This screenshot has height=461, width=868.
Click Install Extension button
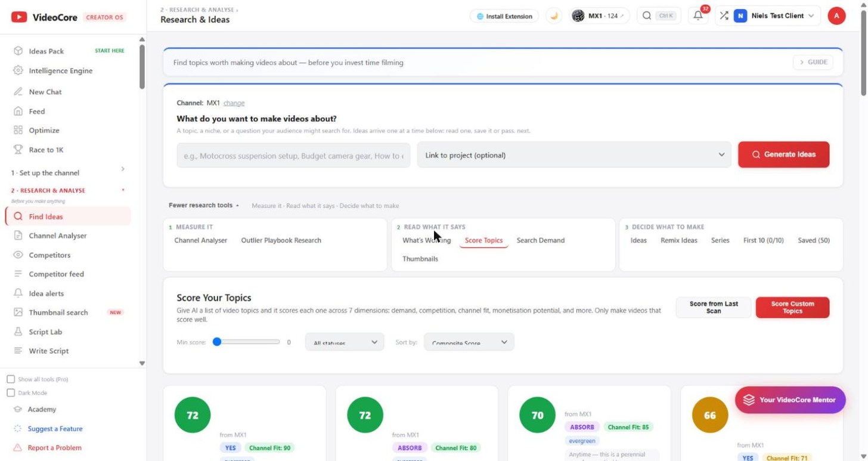click(504, 16)
